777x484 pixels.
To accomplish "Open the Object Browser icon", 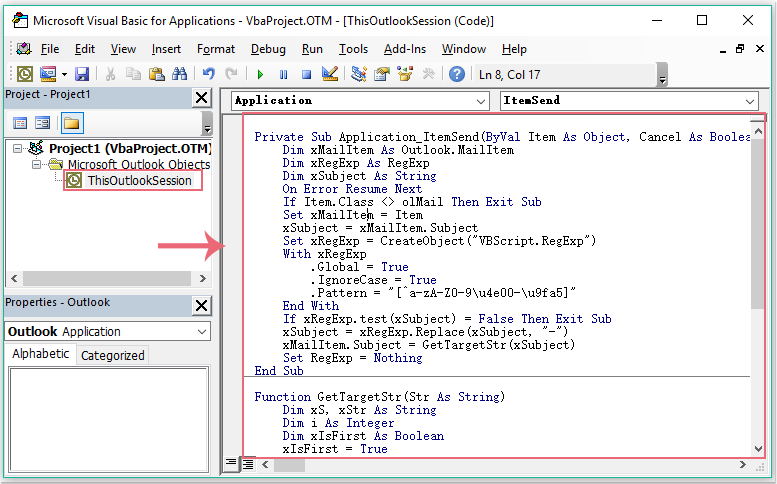I will pos(405,74).
